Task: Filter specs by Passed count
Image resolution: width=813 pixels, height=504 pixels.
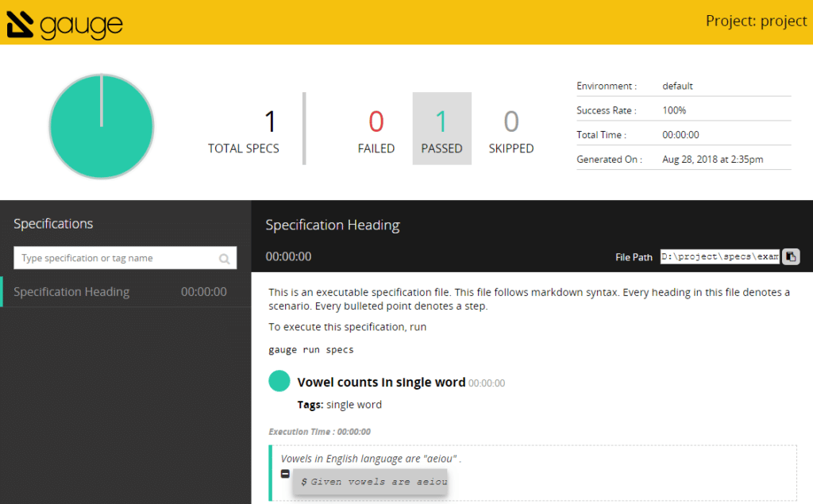Action: [x=441, y=129]
